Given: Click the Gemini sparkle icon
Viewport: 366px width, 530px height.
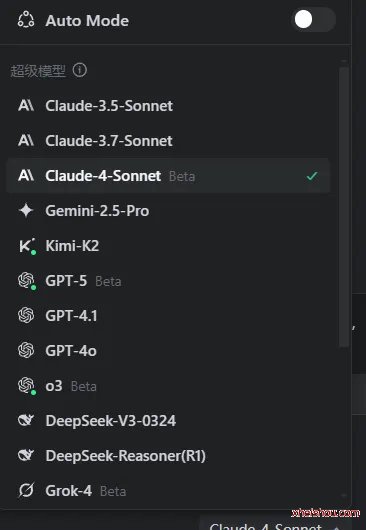Looking at the screenshot, I should pos(26,211).
